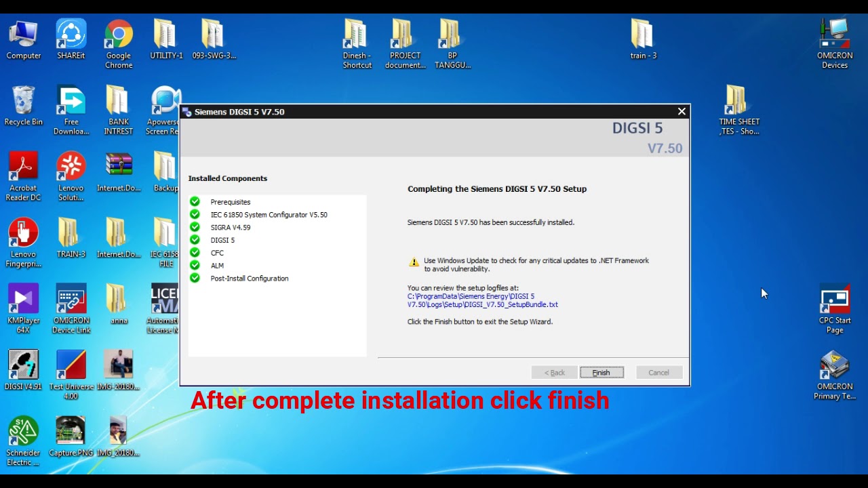Select the train - 3 folder
The height and width of the screenshot is (488, 868).
644,40
